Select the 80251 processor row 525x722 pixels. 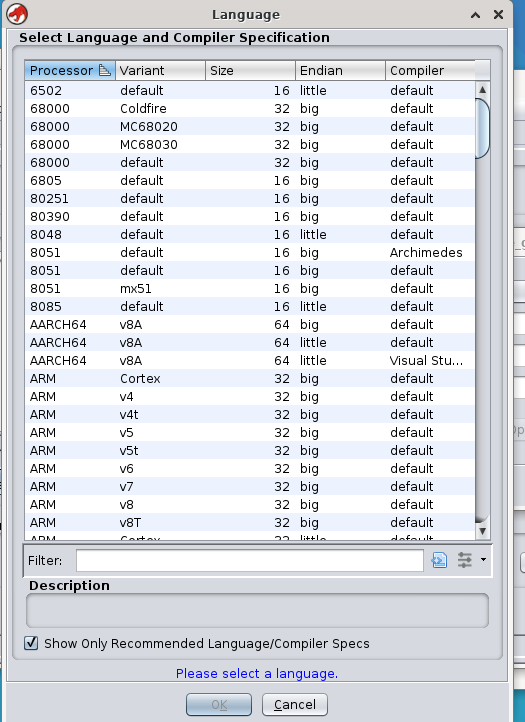point(250,198)
